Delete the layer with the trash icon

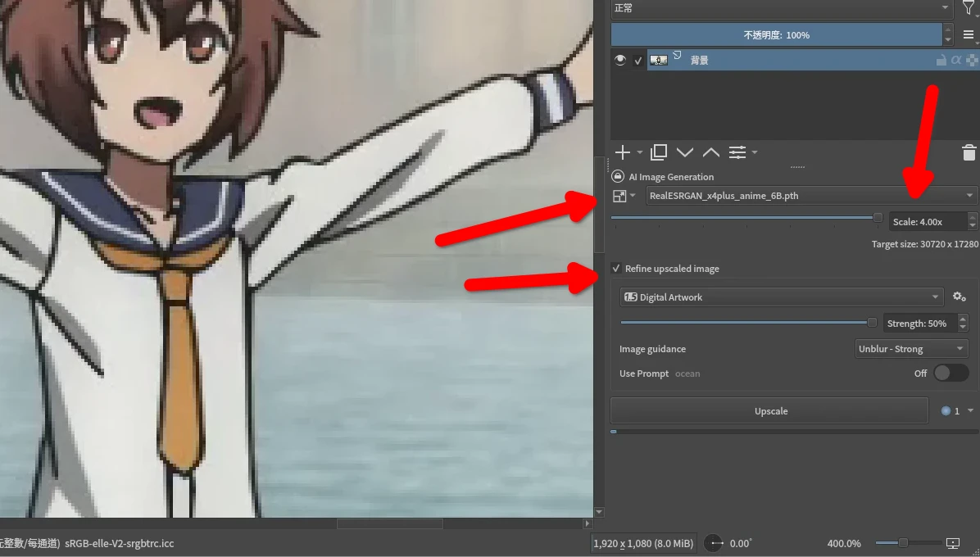point(969,152)
